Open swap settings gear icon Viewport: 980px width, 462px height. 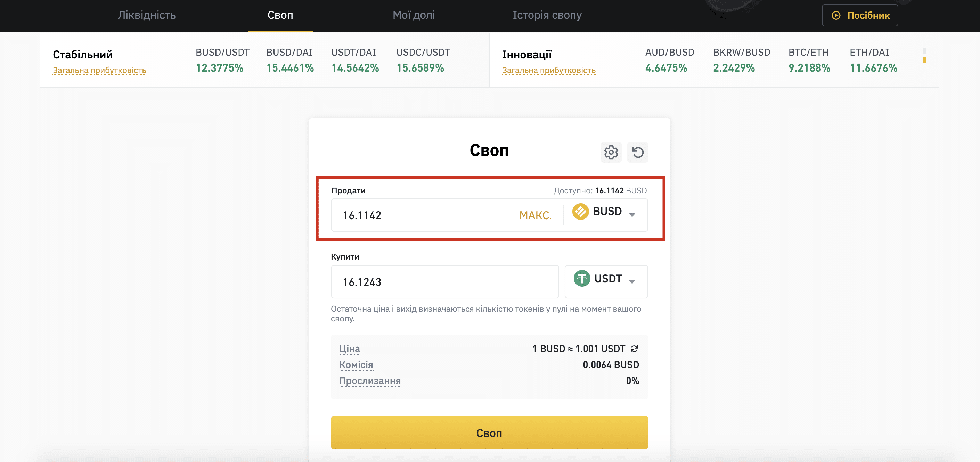pos(611,152)
